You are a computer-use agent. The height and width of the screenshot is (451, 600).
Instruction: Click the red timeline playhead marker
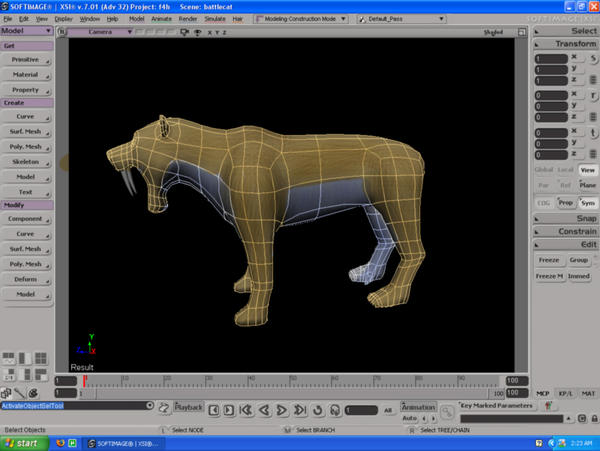pyautogui.click(x=85, y=381)
